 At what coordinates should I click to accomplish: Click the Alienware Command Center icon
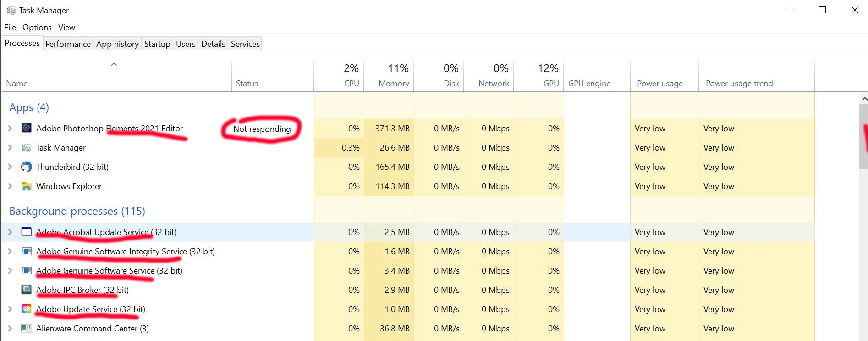click(27, 329)
